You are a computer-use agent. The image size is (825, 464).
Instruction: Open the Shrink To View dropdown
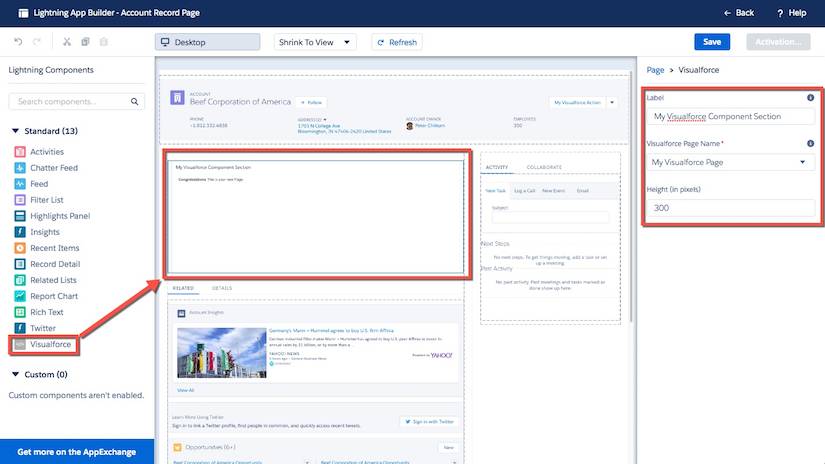(x=315, y=42)
